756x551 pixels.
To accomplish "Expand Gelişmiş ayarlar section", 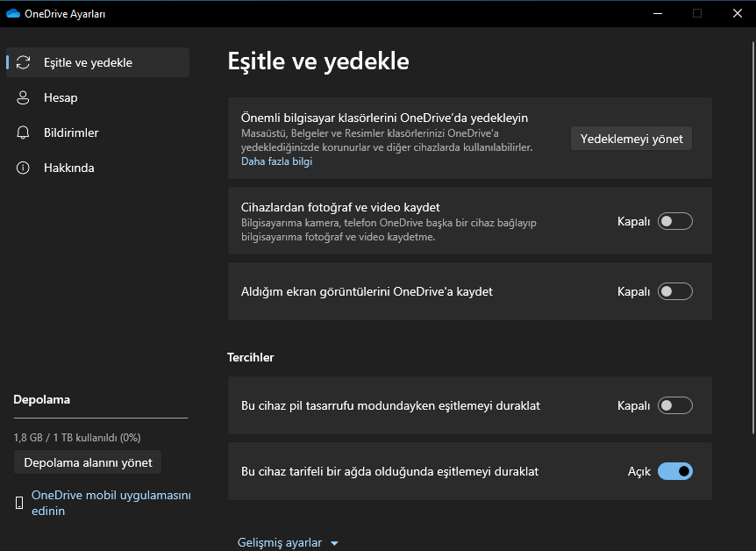I will [x=280, y=542].
